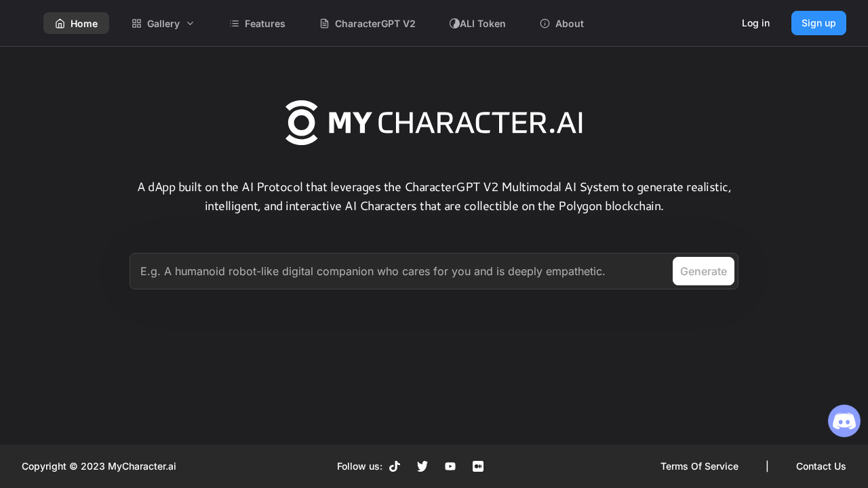
Task: Click the blue Sign up button
Action: pyautogui.click(x=818, y=23)
